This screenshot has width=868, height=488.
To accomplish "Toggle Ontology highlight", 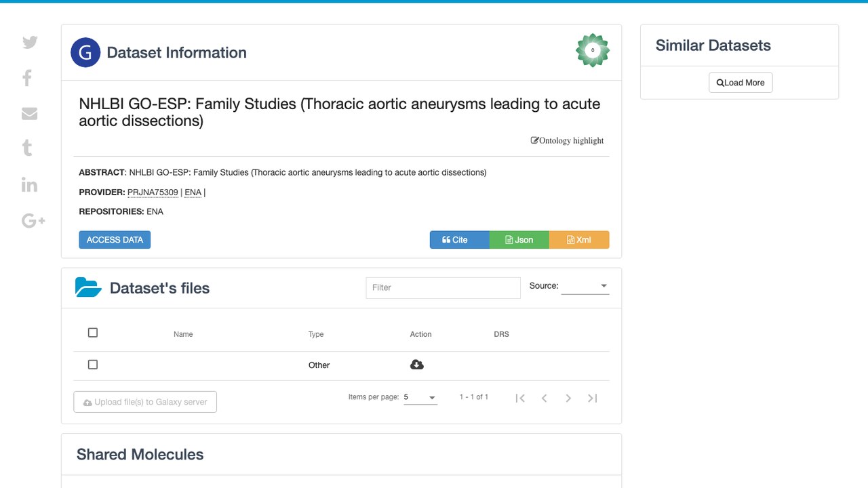I will pos(567,141).
